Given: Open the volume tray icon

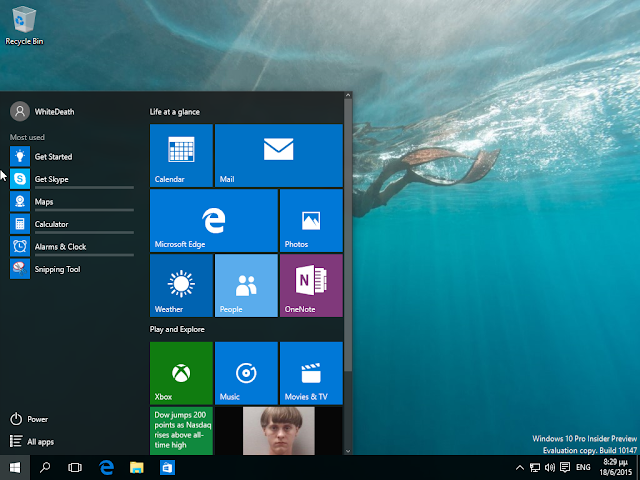Looking at the screenshot, I should click(550, 467).
